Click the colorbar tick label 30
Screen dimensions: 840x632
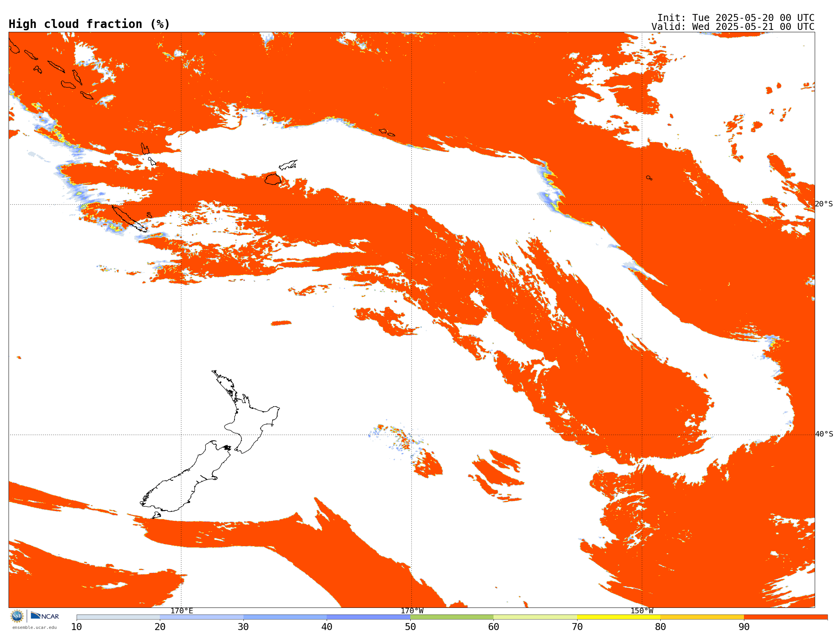pos(243,627)
